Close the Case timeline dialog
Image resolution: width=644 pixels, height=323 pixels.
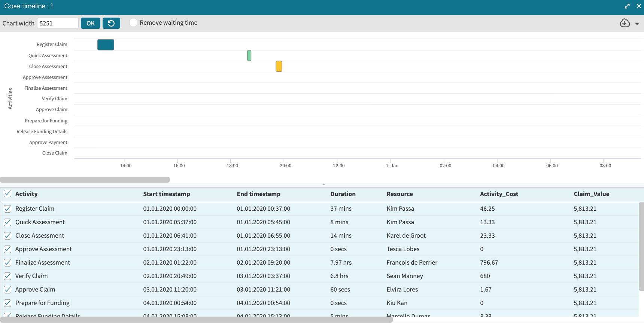[x=639, y=6]
